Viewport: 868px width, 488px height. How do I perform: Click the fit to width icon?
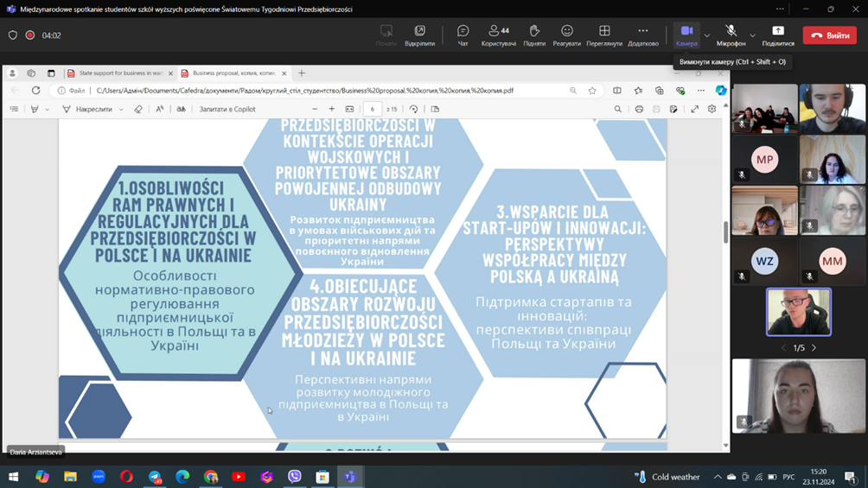click(x=349, y=110)
